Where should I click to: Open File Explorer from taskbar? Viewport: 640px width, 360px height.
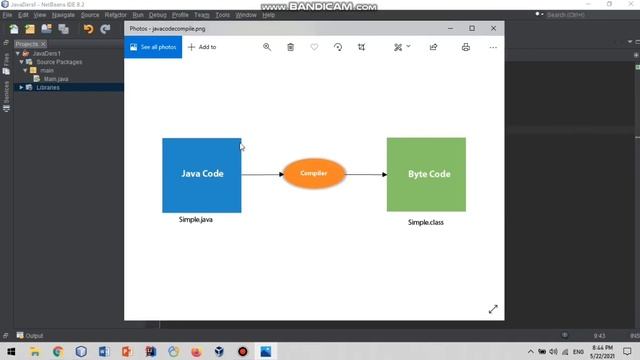[x=35, y=351]
